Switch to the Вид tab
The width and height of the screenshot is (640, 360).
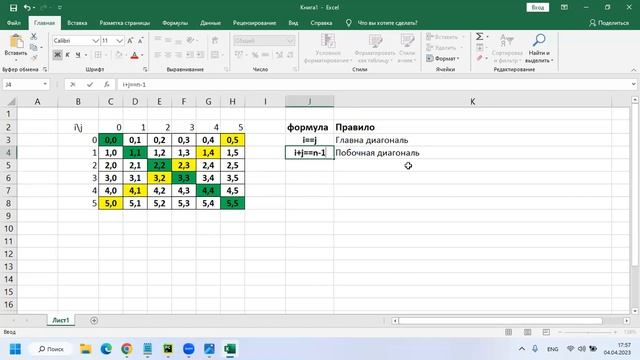(293, 23)
